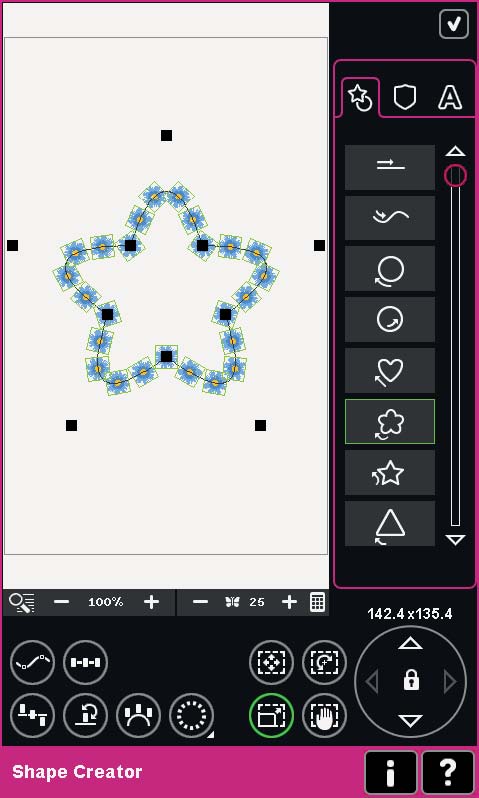Click the top center selection handle
The image size is (479, 798).
(166, 135)
